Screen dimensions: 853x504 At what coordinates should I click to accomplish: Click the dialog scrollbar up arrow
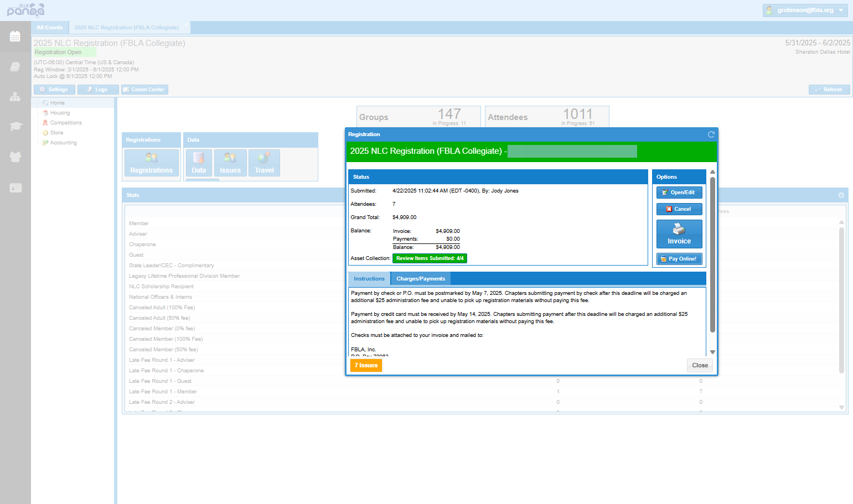tap(712, 172)
